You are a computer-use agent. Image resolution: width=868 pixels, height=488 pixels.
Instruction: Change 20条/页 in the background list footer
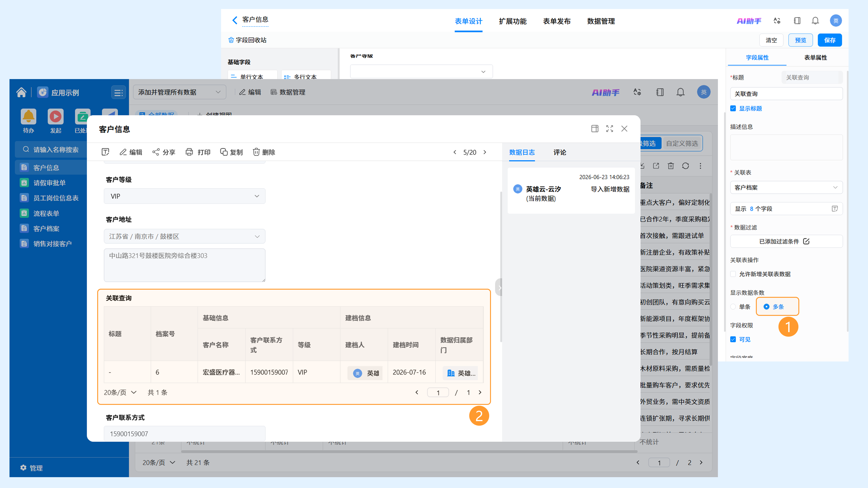coord(159,462)
